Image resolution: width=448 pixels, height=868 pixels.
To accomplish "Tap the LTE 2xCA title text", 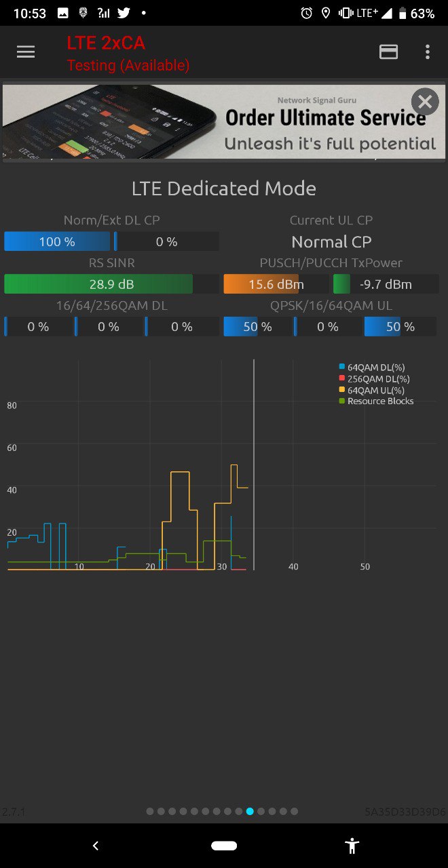I will tap(106, 43).
